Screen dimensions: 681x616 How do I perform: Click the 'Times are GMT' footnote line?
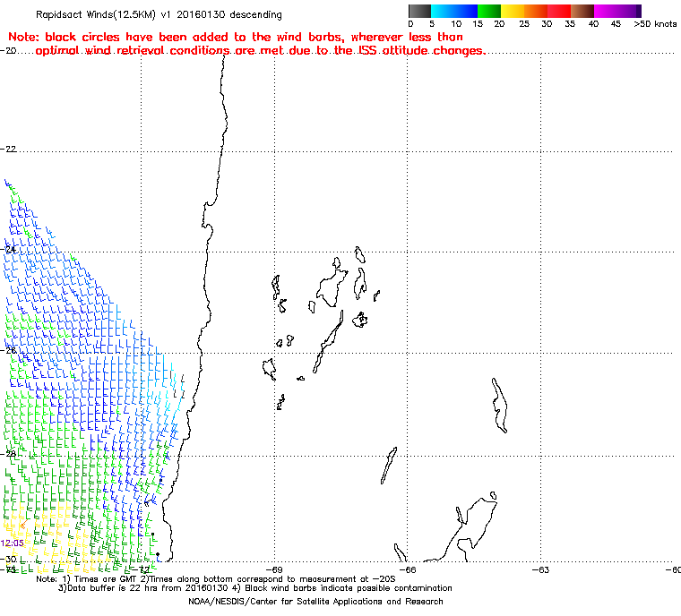(x=216, y=579)
